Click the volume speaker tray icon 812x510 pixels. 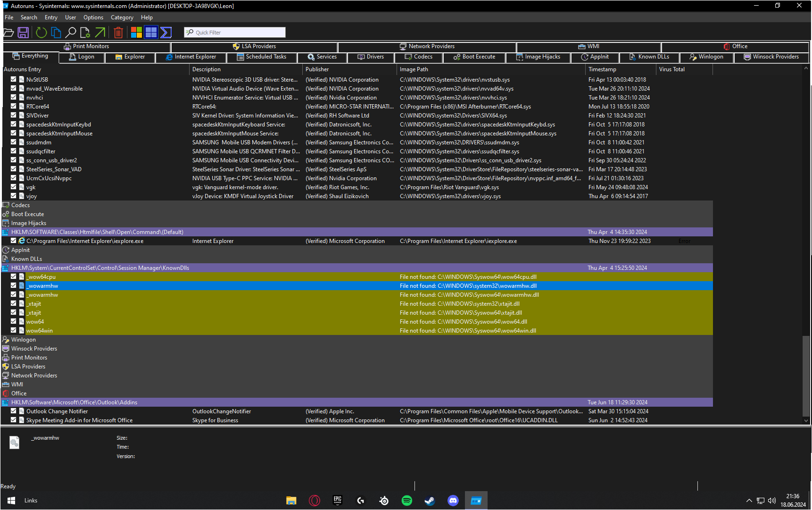click(x=772, y=501)
